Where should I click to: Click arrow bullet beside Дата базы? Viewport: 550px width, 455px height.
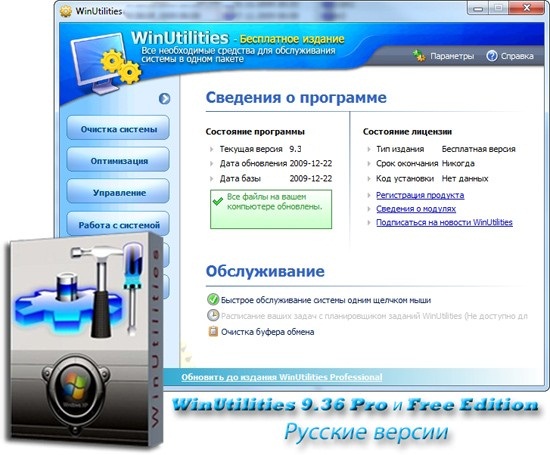212,179
